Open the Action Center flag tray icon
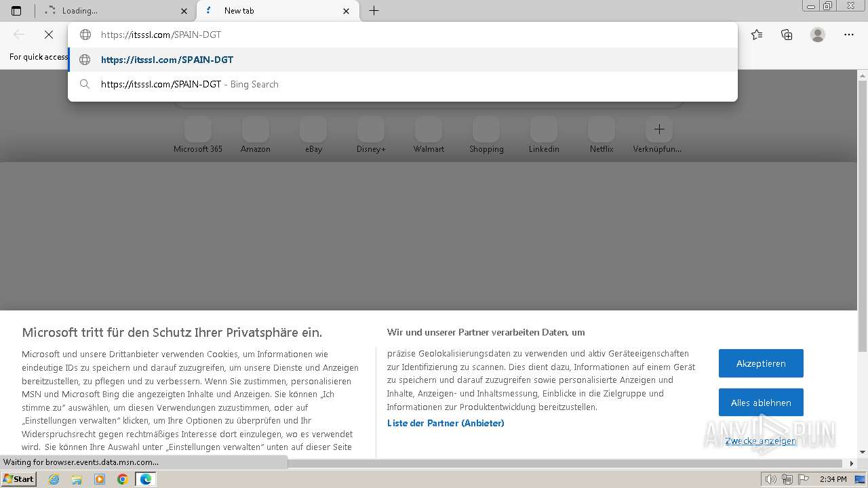 (x=804, y=479)
